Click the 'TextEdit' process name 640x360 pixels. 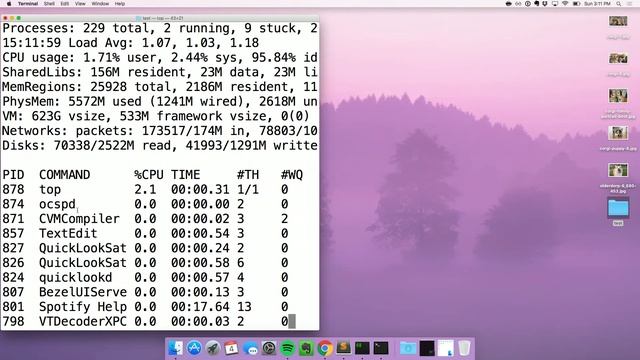[69, 234]
